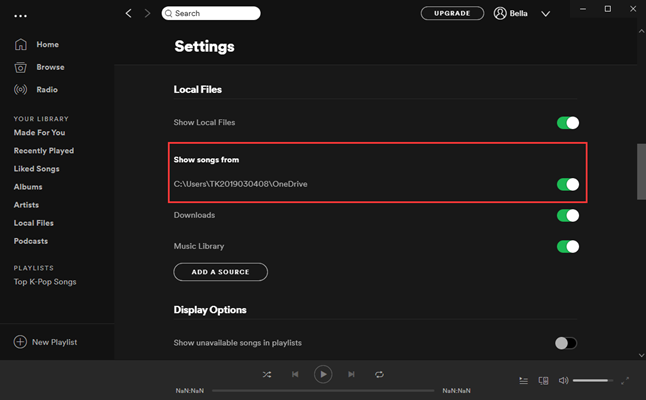Minimize the Spotify window
Viewport: 646px width, 400px height.
pyautogui.click(x=583, y=9)
